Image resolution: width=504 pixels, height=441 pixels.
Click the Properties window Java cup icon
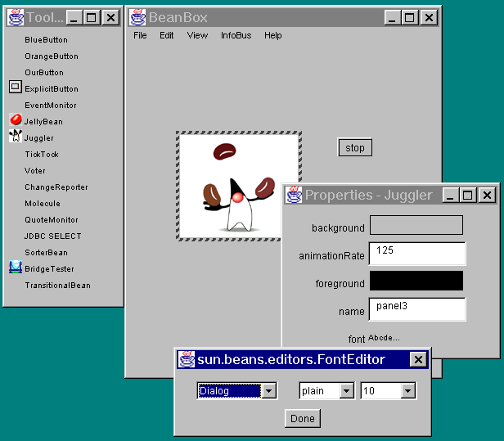pyautogui.click(x=294, y=195)
